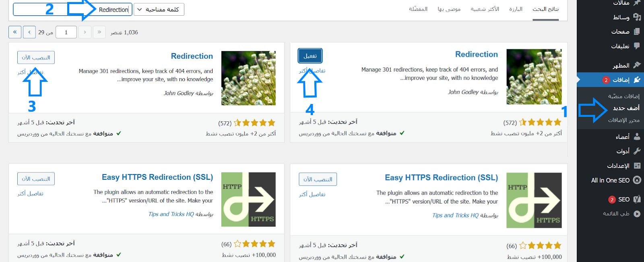Click the Yoast SEO sidebar icon

pos(637,199)
